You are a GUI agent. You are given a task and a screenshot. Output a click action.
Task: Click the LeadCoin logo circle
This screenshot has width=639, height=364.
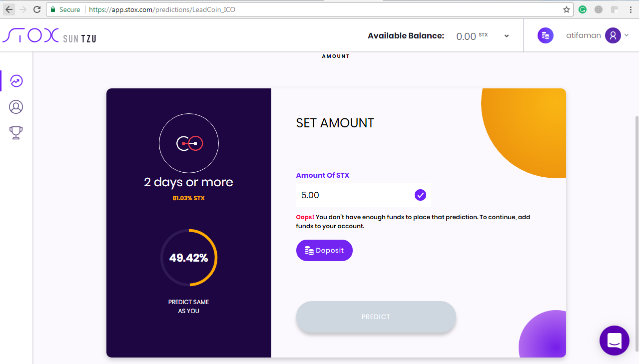tap(189, 144)
